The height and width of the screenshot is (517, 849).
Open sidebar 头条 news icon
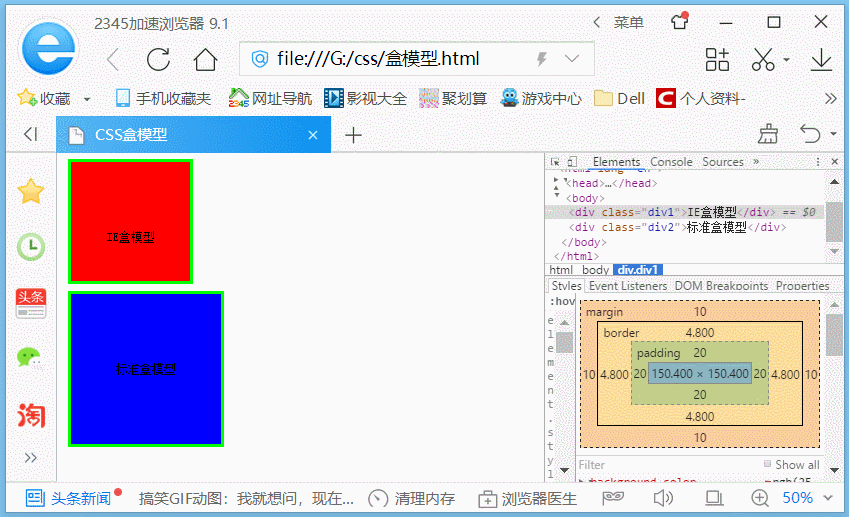coord(31,303)
